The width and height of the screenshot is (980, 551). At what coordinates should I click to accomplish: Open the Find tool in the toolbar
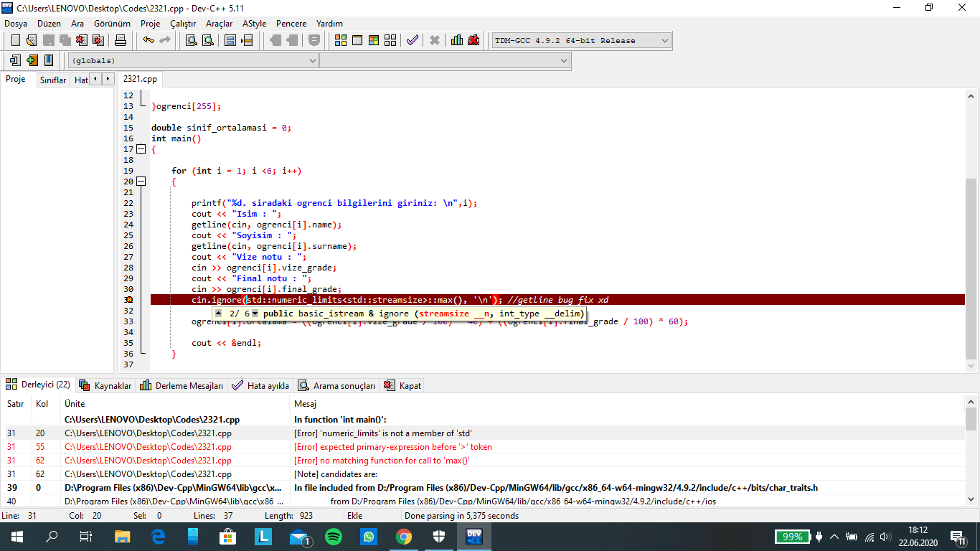(192, 40)
